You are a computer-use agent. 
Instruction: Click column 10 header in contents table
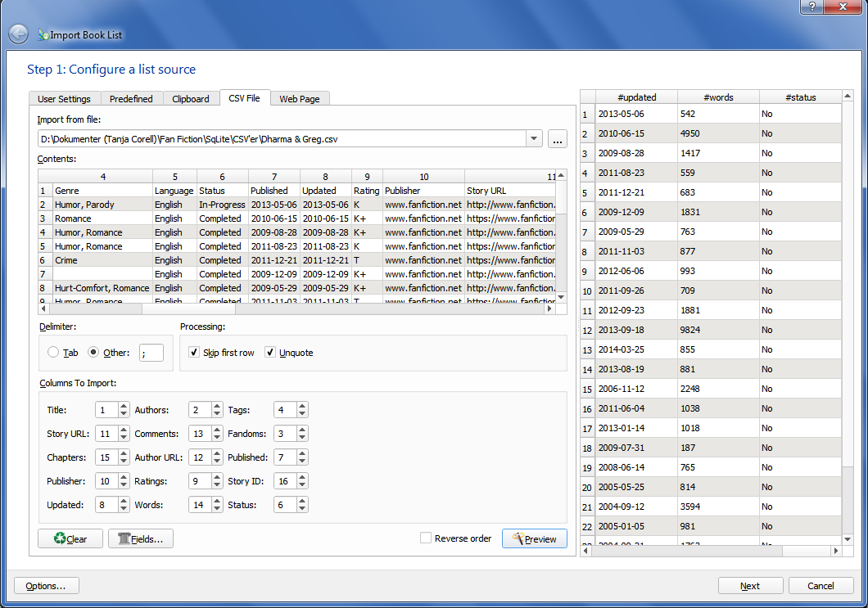(423, 177)
